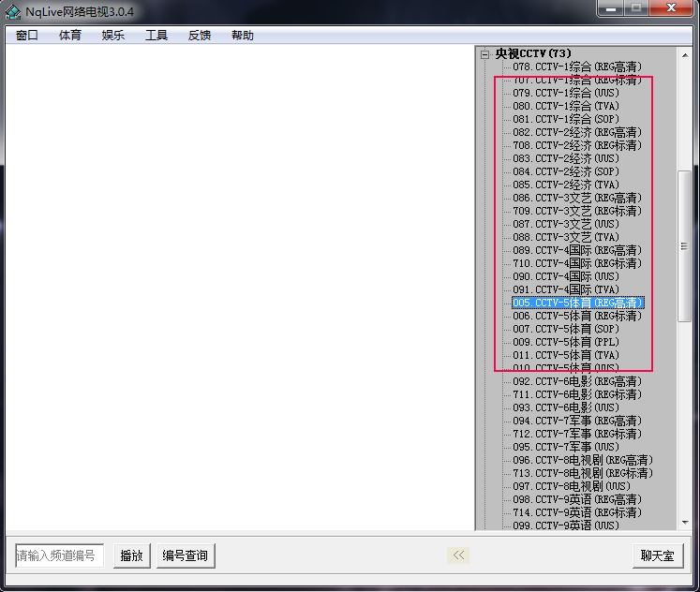Viewport: 700px width, 592px height.
Task: Select 098.CCTV-9英语 (REG高清)
Action: [x=577, y=499]
